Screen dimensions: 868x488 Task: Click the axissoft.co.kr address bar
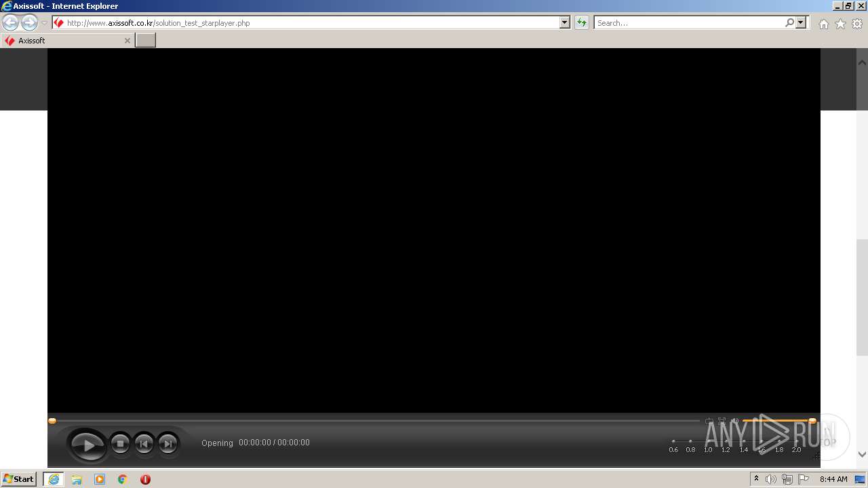point(305,22)
